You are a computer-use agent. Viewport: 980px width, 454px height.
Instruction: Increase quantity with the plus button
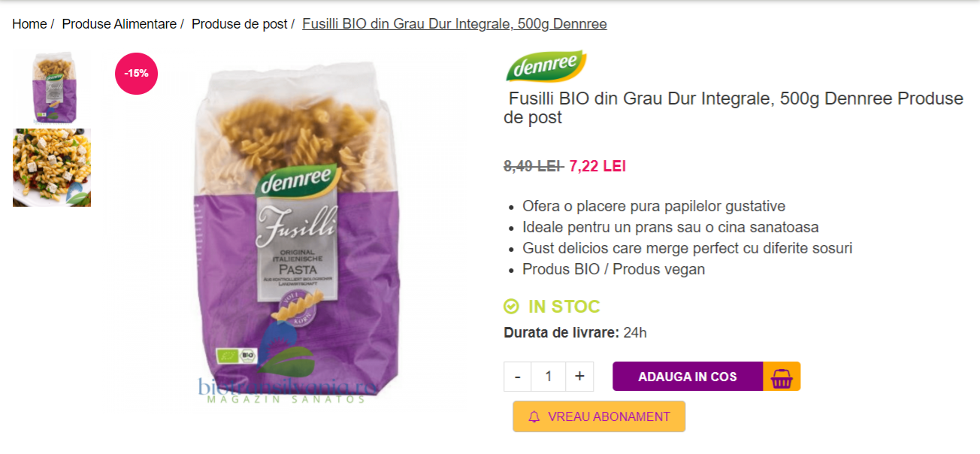point(579,377)
